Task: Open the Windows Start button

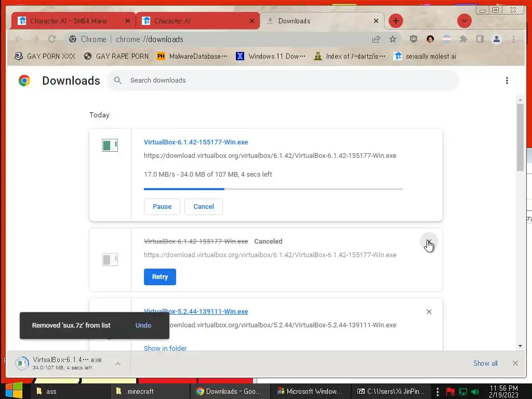Action: coord(14,391)
